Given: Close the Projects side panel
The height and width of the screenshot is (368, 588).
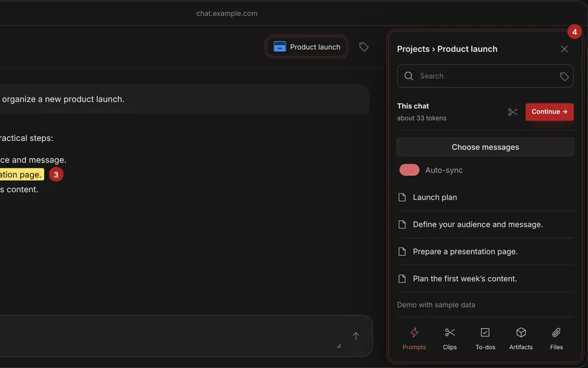Looking at the screenshot, I should (564, 49).
